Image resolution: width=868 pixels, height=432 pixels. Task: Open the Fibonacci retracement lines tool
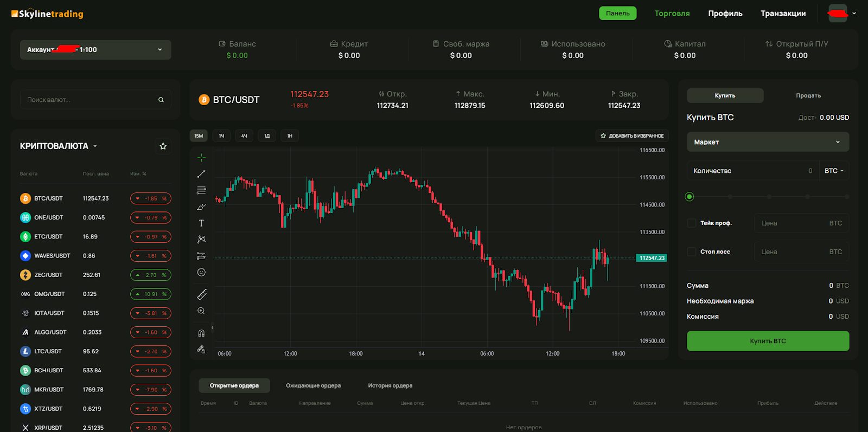click(201, 190)
